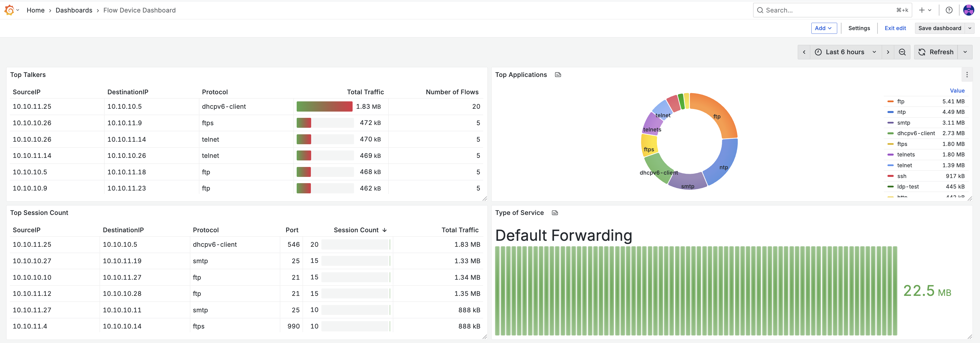Click Flow Device Dashboard breadcrumb
Image resolution: width=980 pixels, height=343 pixels.
(x=139, y=10)
